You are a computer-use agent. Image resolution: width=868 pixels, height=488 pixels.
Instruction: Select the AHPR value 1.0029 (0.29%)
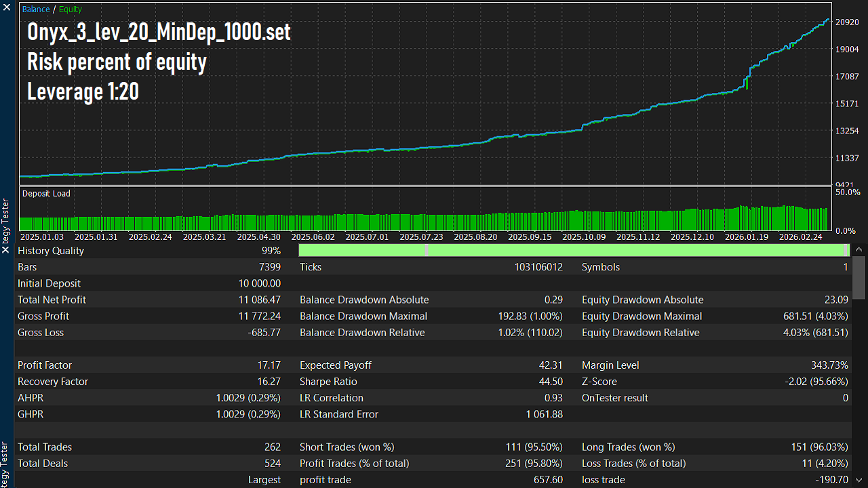[x=248, y=398]
